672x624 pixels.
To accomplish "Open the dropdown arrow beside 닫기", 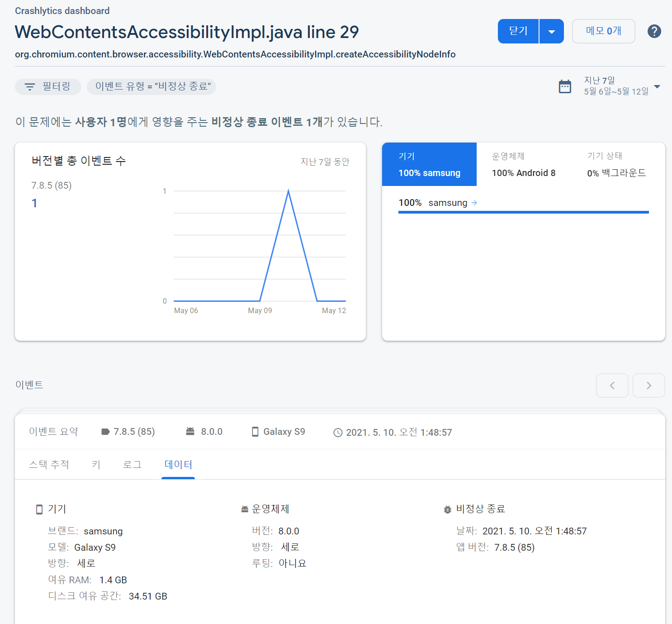I will click(551, 32).
